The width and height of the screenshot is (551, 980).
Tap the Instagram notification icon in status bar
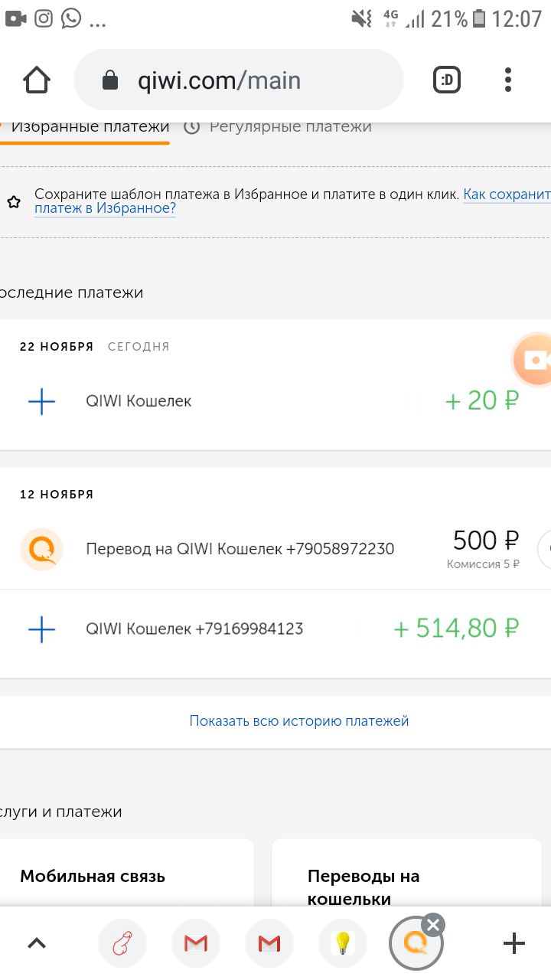click(44, 18)
